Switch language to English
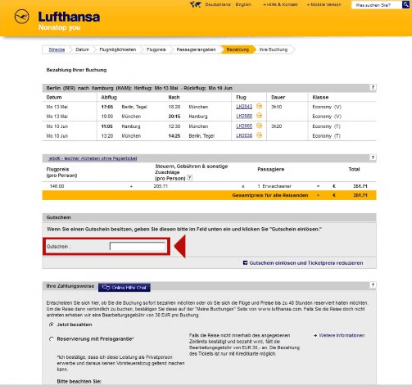Screen dimensions: 412x387 pos(243,5)
